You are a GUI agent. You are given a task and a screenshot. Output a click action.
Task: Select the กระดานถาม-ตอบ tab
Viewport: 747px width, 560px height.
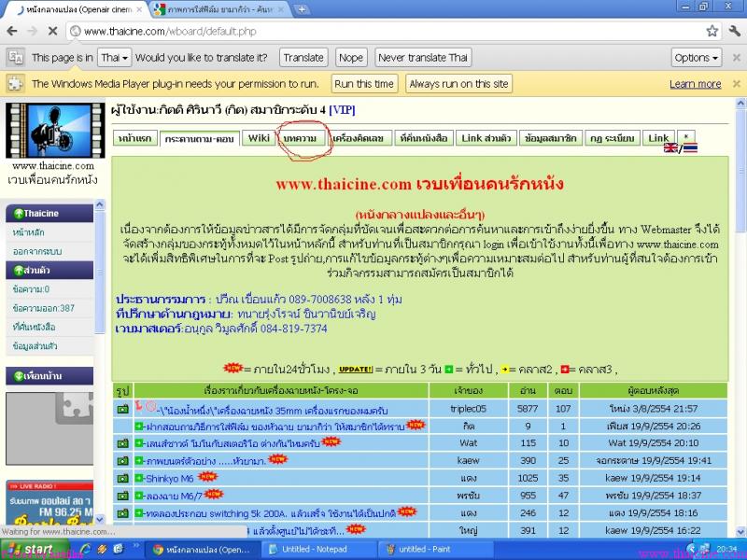199,138
